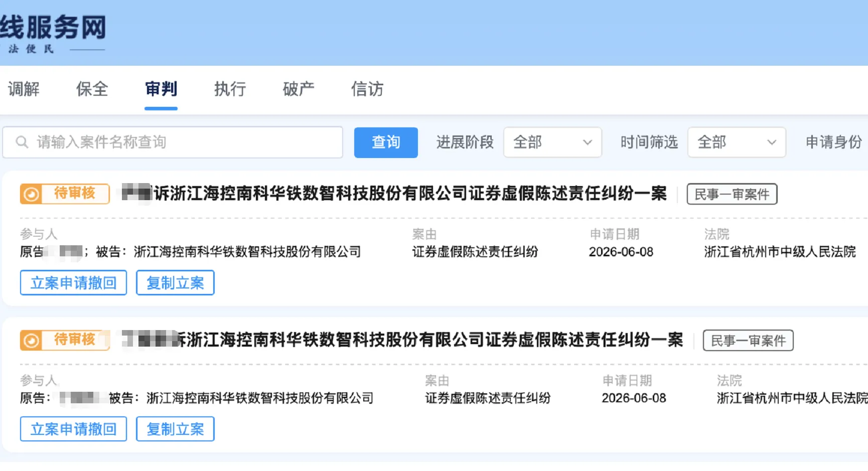Click 浙江省杭州市中级人民法院 in first case
The height and width of the screenshot is (471, 868).
click(x=780, y=252)
